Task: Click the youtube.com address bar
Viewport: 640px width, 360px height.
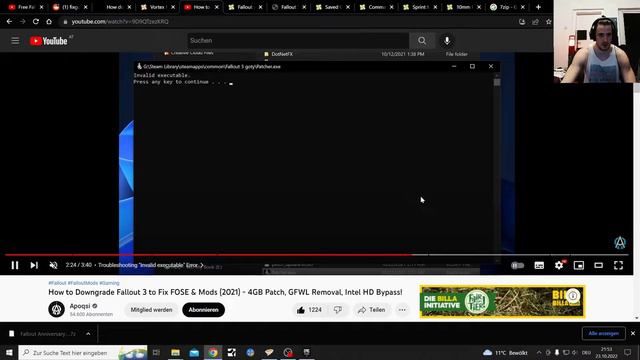Action: (286, 22)
